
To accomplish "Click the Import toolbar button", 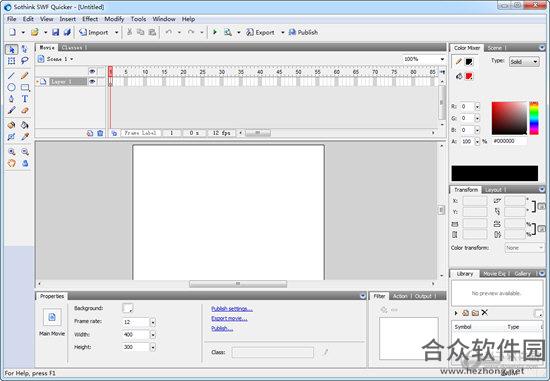I will [94, 32].
